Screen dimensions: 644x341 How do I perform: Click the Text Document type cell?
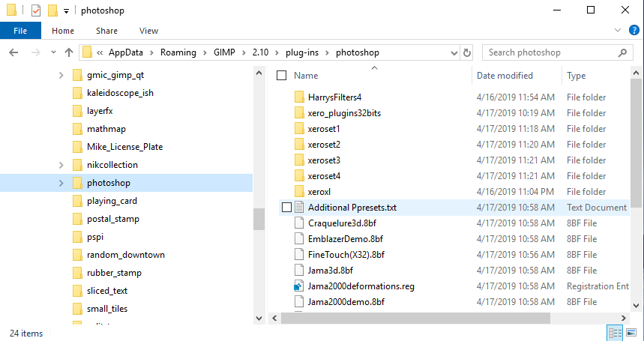point(597,208)
